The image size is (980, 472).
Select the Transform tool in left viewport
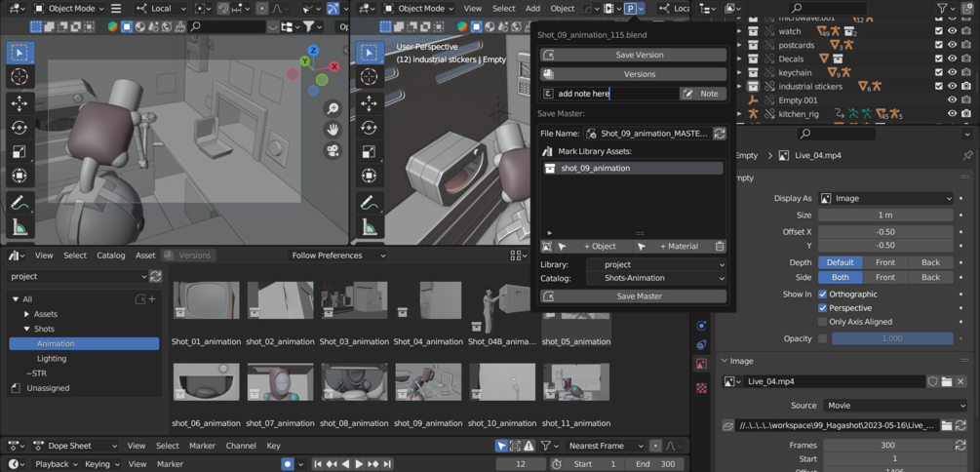(20, 175)
